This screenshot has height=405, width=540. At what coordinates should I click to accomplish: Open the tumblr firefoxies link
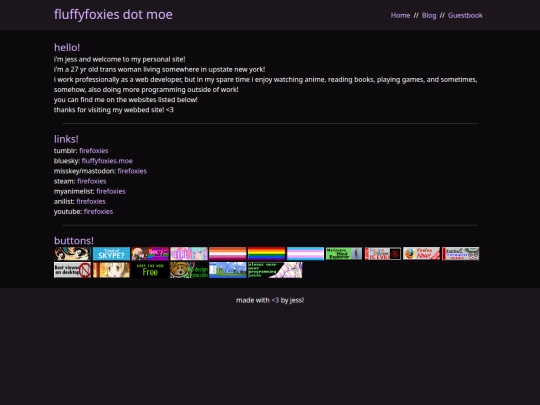[x=94, y=150]
